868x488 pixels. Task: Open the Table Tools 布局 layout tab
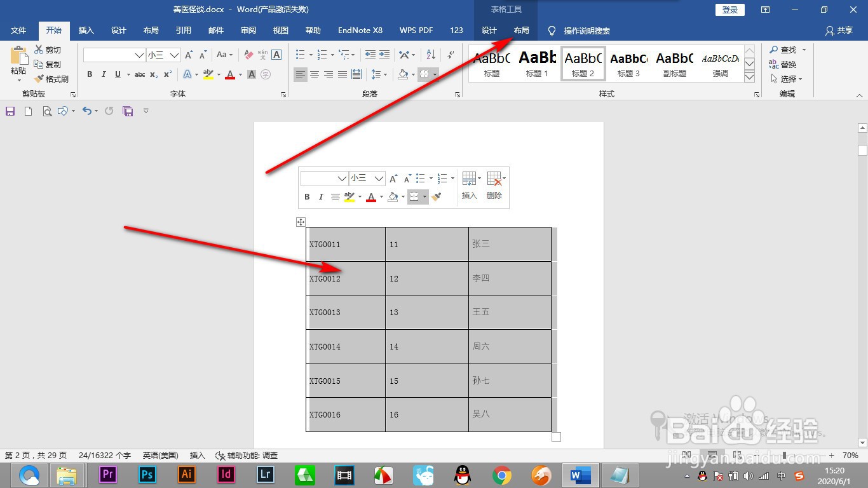point(521,30)
